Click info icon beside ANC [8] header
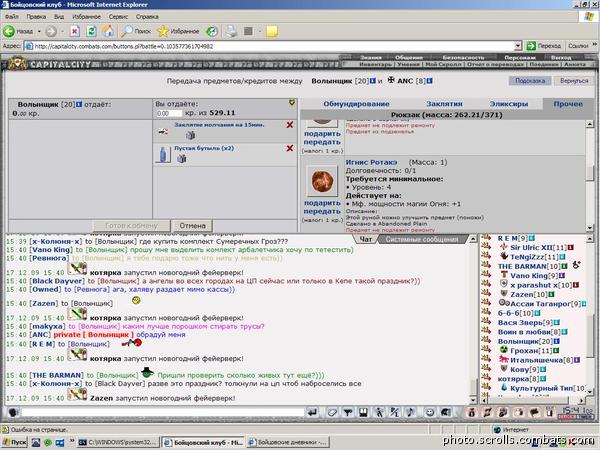This screenshot has width=600, height=450. click(429, 81)
